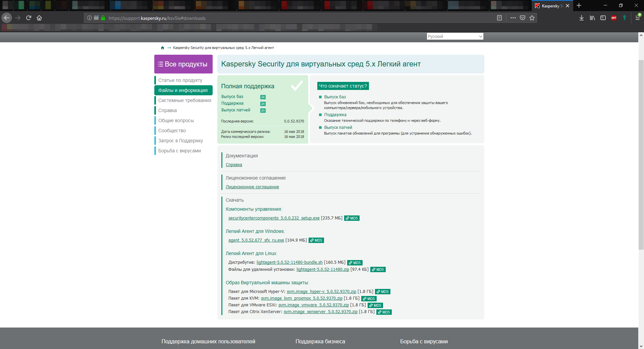The image size is (644, 349).
Task: Open footer Борьба с вирусами link
Action: pyautogui.click(x=424, y=341)
